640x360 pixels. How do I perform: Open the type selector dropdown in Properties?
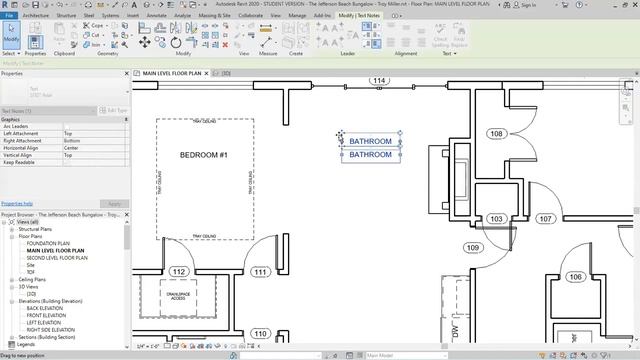tap(127, 92)
